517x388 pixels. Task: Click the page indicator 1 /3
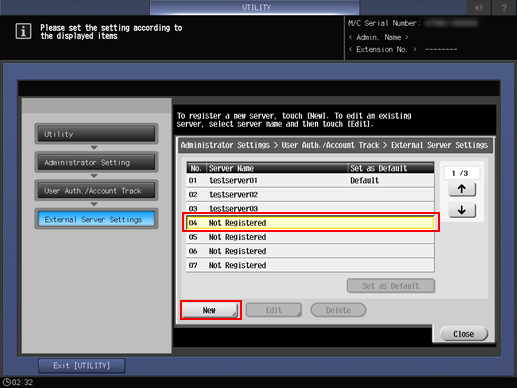461,173
